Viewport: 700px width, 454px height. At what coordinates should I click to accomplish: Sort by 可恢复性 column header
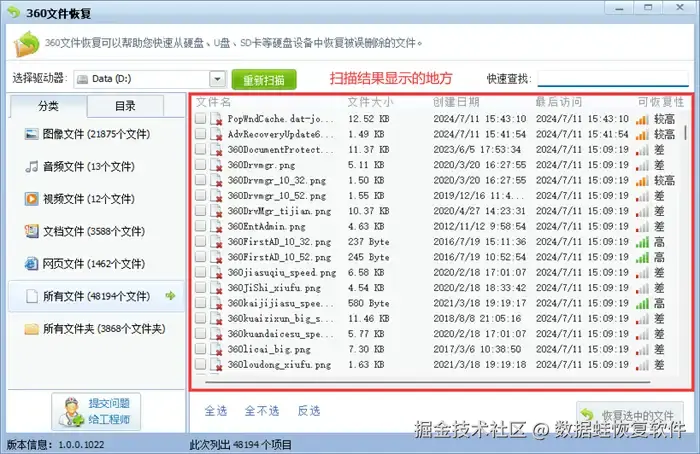661,102
